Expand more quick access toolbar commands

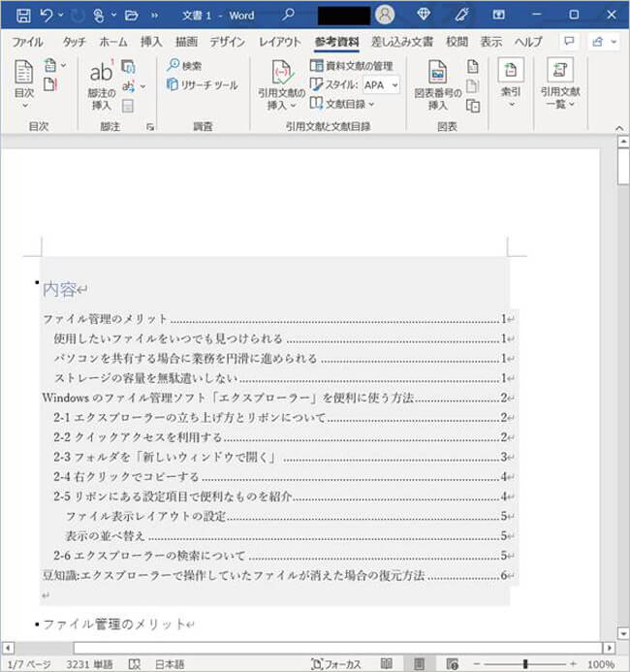[x=155, y=16]
